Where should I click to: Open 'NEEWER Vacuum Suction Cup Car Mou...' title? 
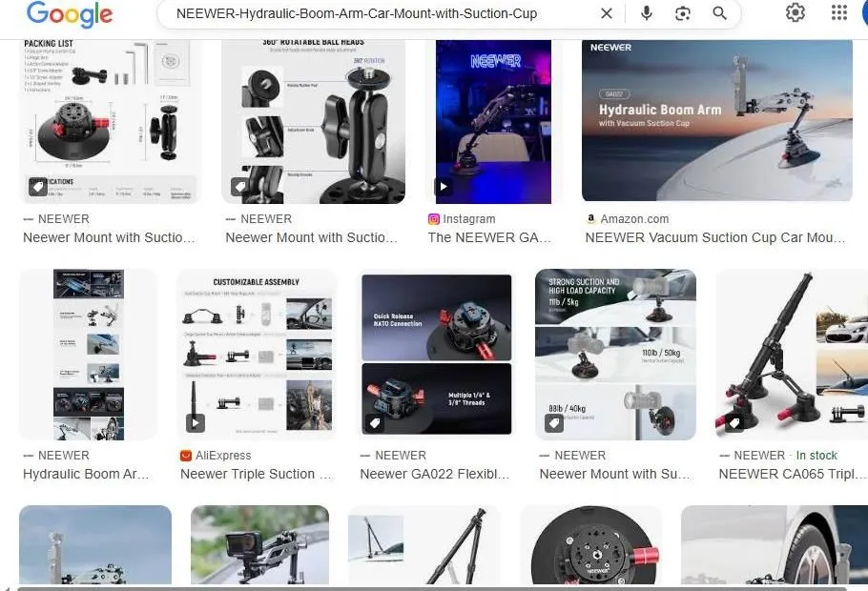pyautogui.click(x=715, y=237)
